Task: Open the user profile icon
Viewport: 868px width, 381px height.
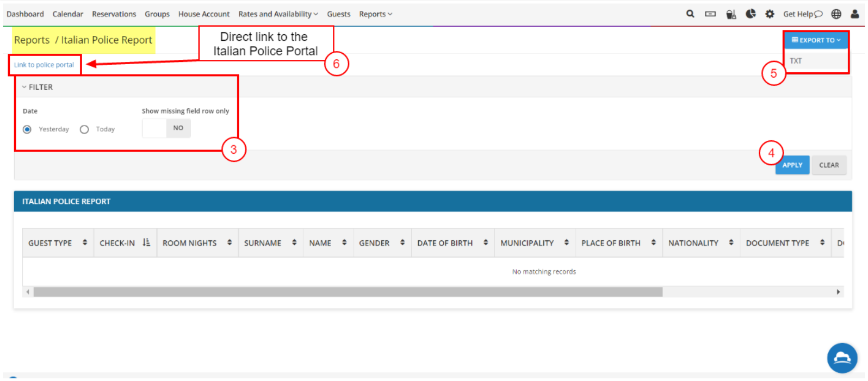Action: (x=854, y=14)
